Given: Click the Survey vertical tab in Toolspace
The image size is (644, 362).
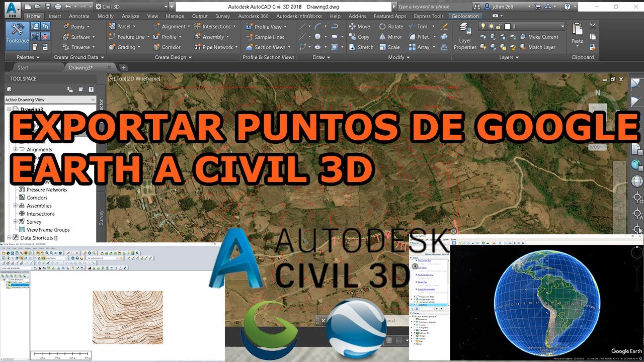Looking at the screenshot, I should coord(101,217).
